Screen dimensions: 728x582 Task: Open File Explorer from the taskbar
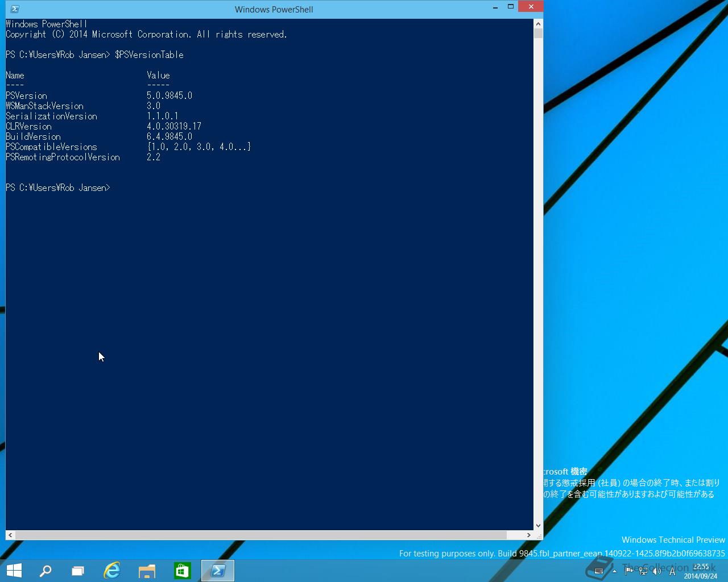point(147,571)
